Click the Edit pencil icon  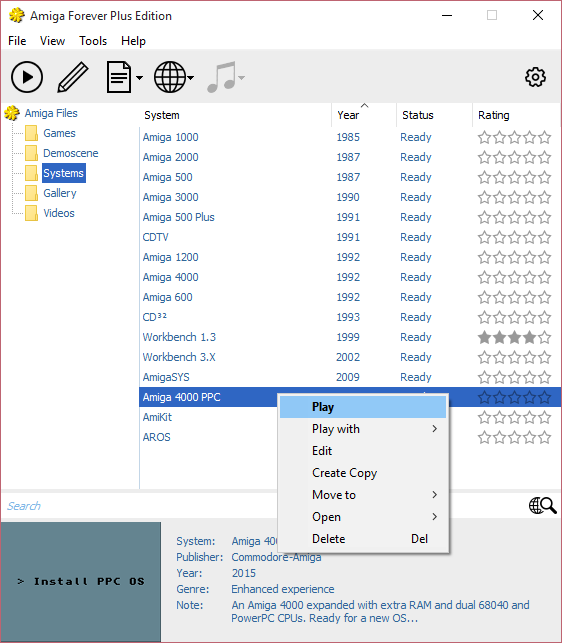click(x=73, y=77)
